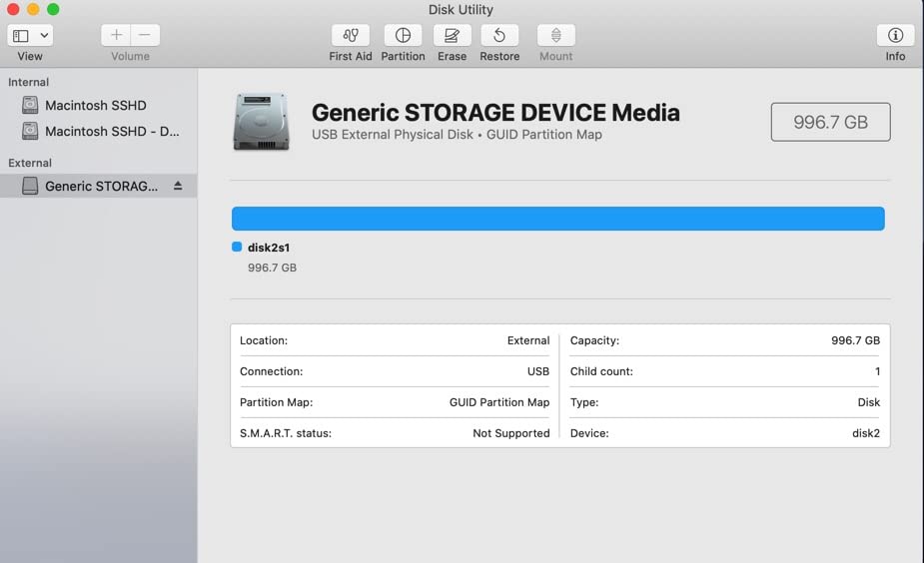The width and height of the screenshot is (924, 563).
Task: Minimize the Disk Utility window
Action: coord(33,9)
